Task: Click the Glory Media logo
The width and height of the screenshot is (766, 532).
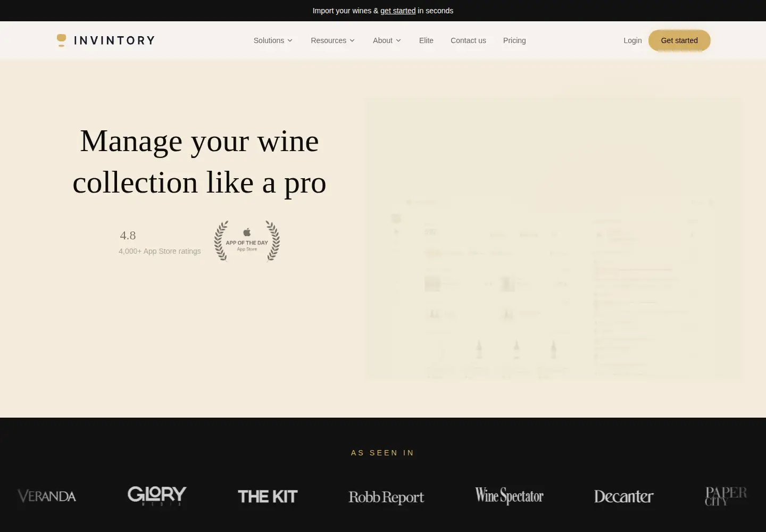Action: point(157,496)
